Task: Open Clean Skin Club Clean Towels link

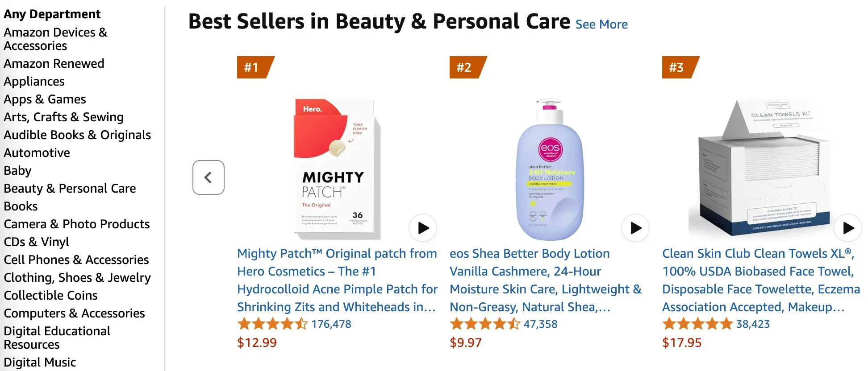Action: pyautogui.click(x=761, y=280)
